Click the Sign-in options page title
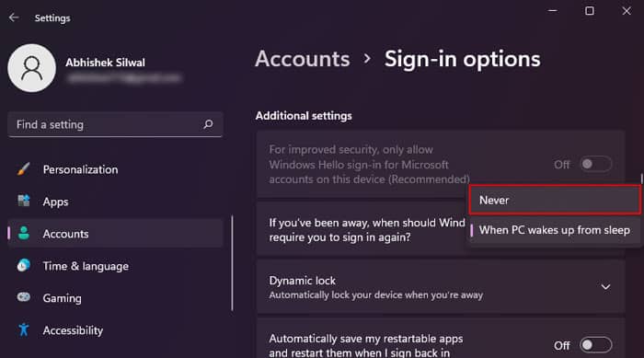 point(463,59)
